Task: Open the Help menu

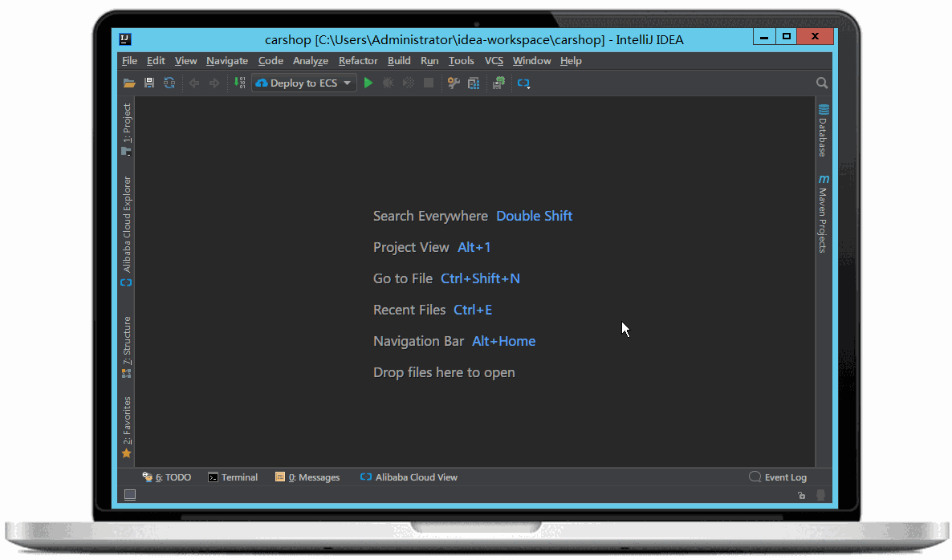Action: (x=571, y=61)
